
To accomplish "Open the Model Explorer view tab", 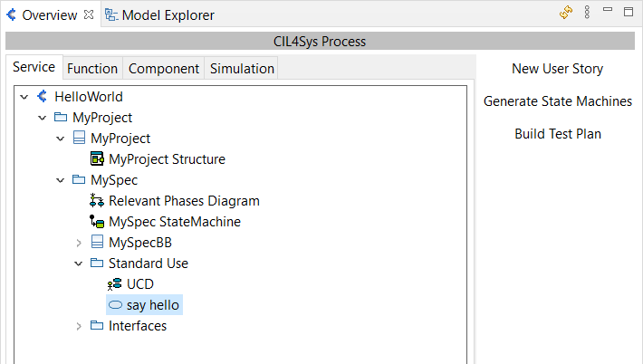I will [160, 15].
